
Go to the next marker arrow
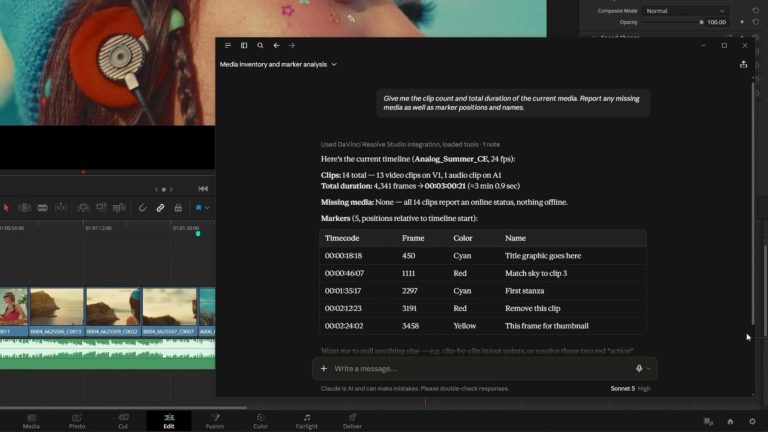(171, 189)
